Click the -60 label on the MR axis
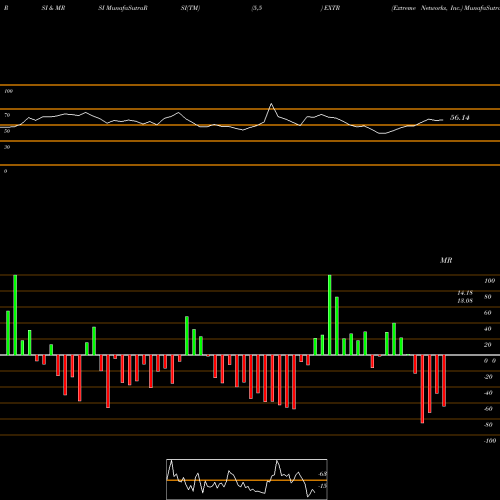500x500 pixels. coord(488,409)
